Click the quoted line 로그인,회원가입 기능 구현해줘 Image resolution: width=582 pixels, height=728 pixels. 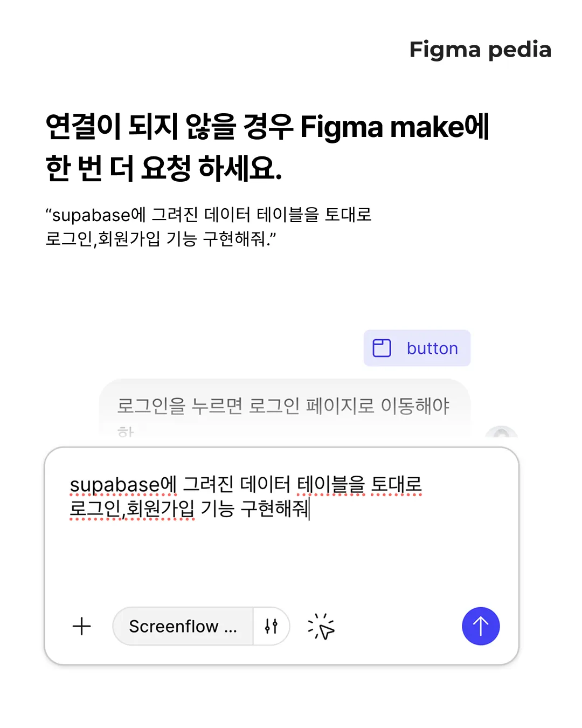point(160,238)
